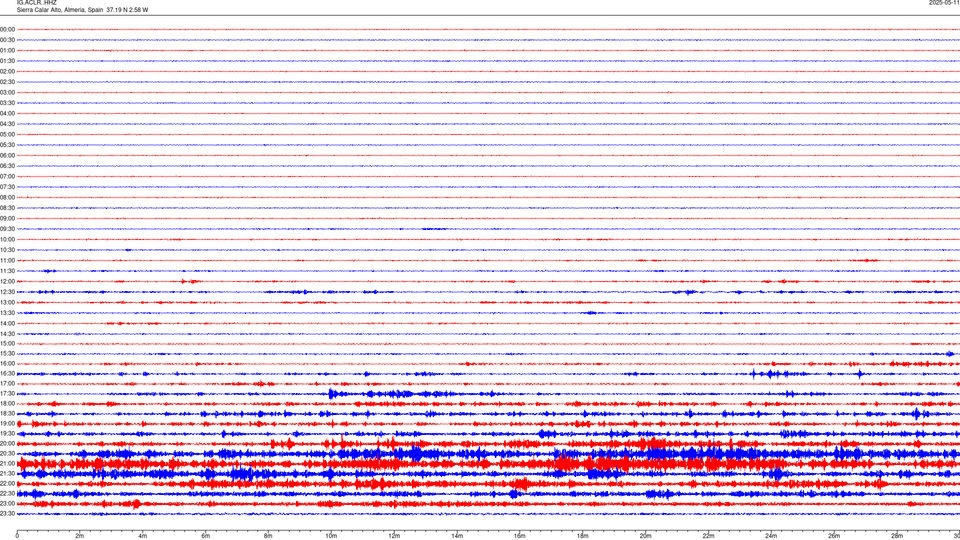Click the 03:30 time row label
Screen dimensions: 960x540
[7, 103]
